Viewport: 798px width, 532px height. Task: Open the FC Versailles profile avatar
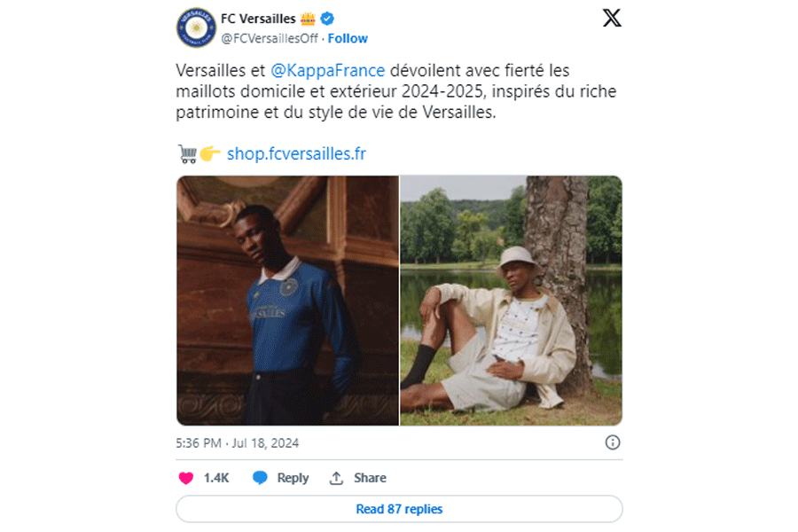click(196, 27)
